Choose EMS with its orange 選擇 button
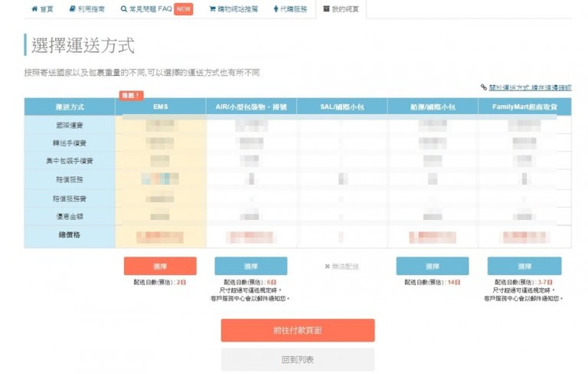Viewport: 588px width, 374px height. (x=160, y=266)
